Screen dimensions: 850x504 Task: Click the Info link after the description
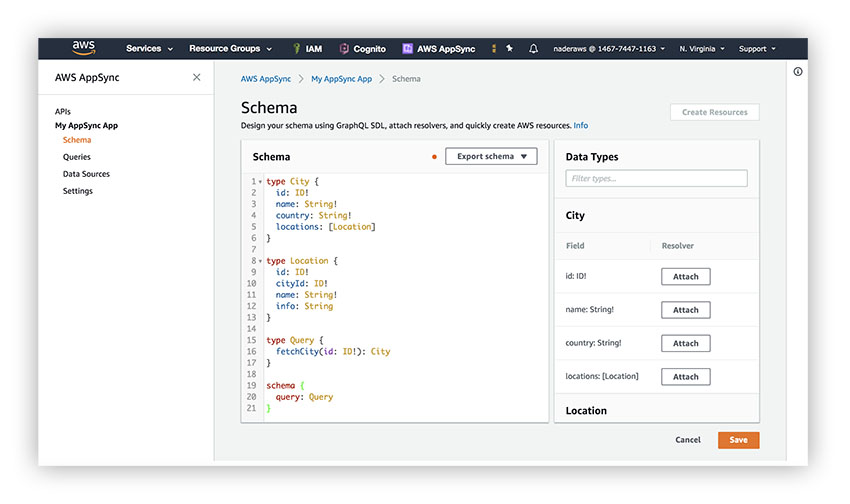tap(581, 125)
